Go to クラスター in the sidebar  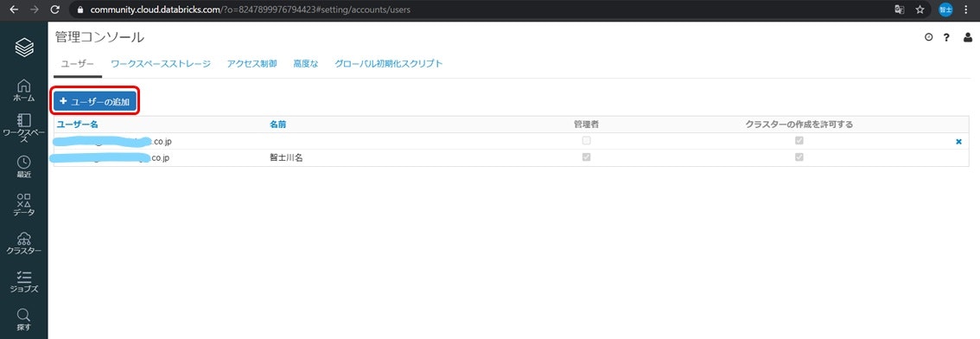coord(23,243)
